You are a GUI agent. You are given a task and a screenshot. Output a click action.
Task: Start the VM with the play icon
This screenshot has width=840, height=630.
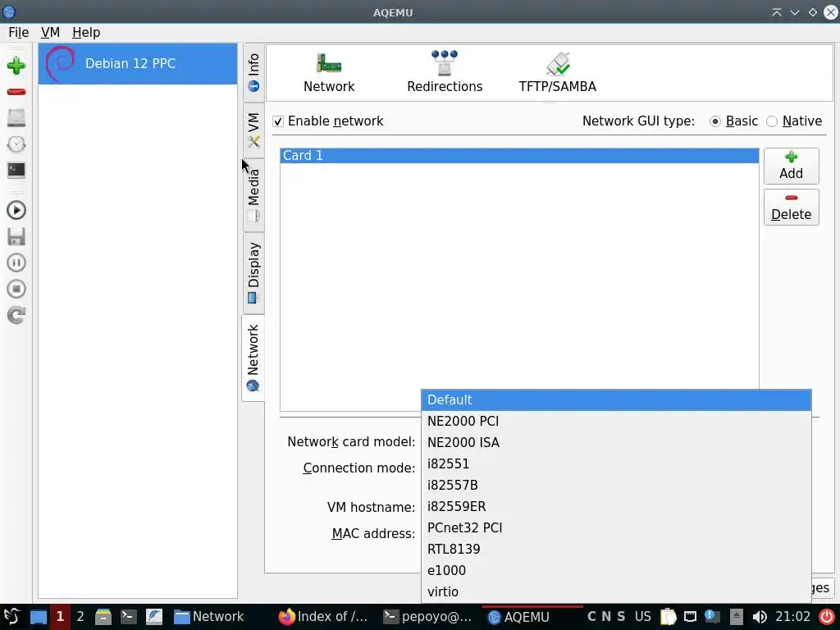click(x=16, y=210)
